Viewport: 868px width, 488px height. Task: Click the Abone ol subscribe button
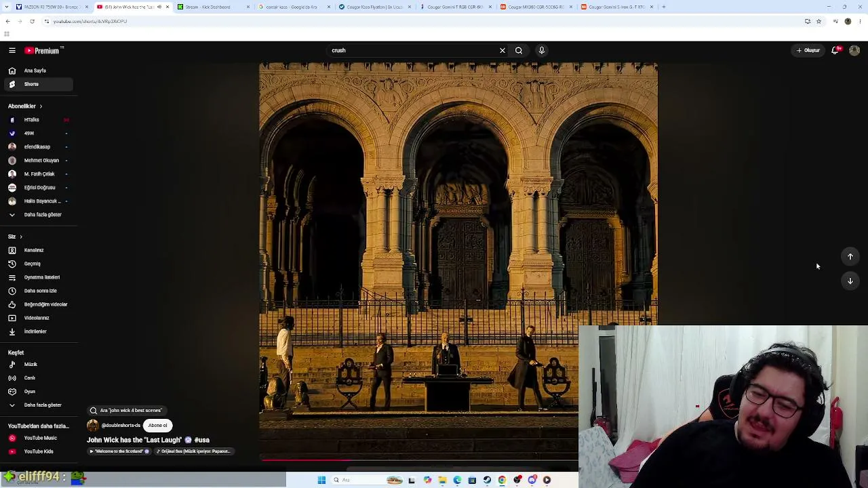[x=158, y=426]
